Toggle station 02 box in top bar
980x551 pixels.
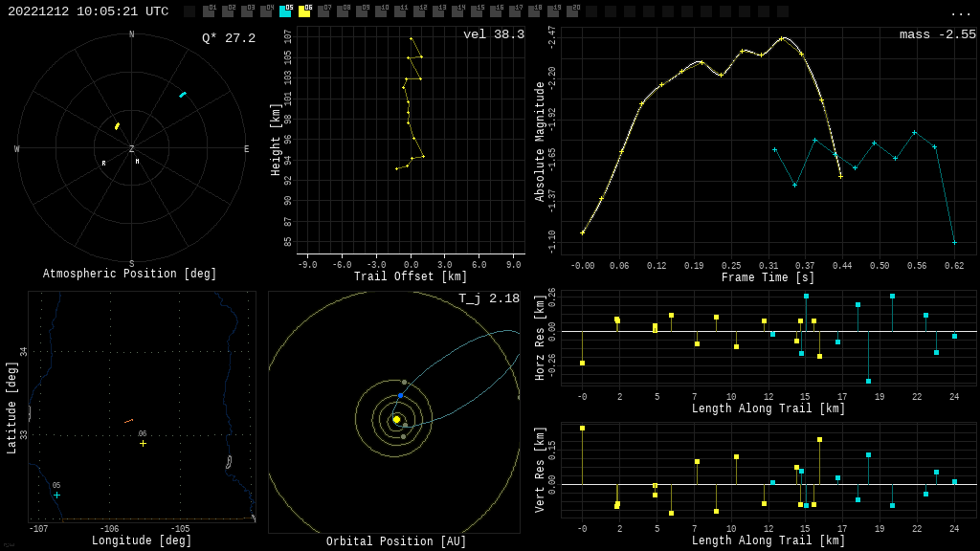228,11
